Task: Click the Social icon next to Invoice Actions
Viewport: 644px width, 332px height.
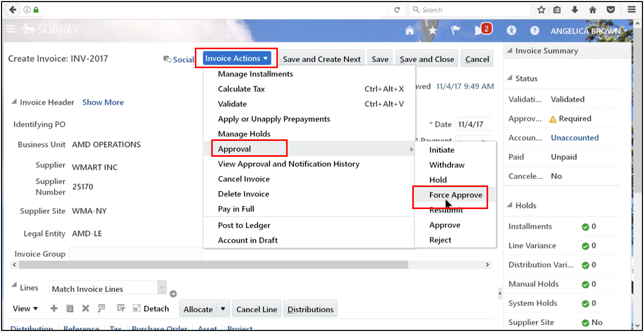Action: 166,59
